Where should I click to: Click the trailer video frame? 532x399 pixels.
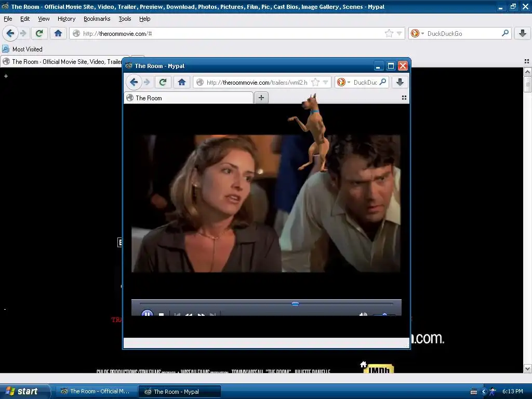tap(266, 204)
